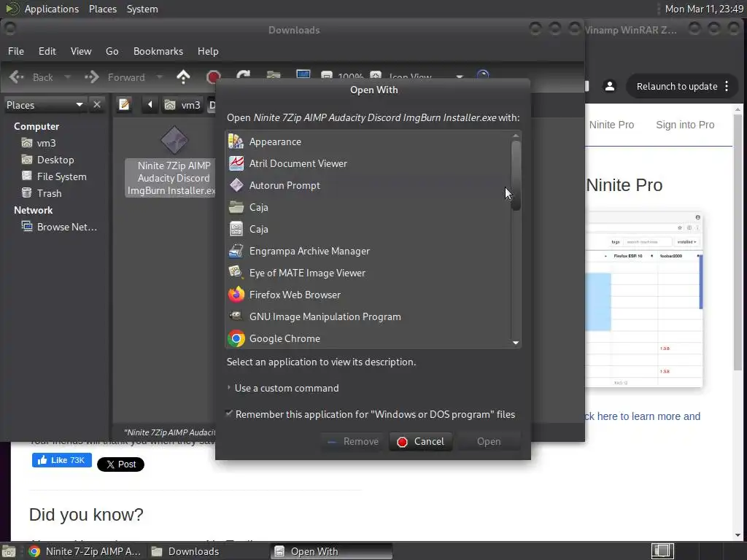Stop loading in Downloads toolbar
The height and width of the screenshot is (560, 747).
tap(214, 77)
